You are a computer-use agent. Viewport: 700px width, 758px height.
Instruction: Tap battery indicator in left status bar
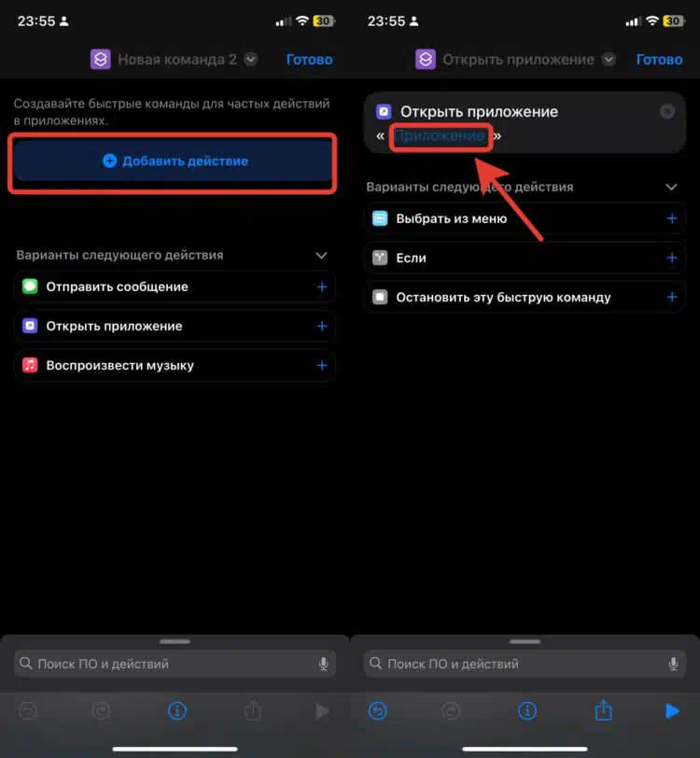pyautogui.click(x=324, y=21)
